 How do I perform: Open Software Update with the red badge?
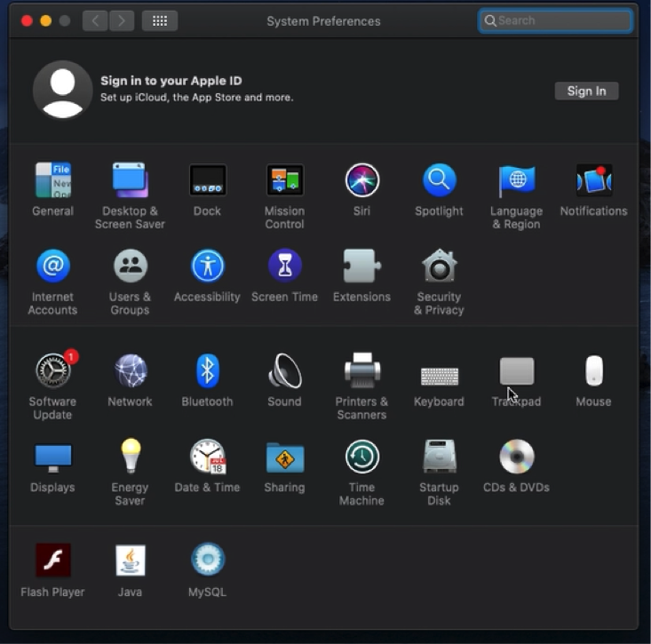point(53,371)
